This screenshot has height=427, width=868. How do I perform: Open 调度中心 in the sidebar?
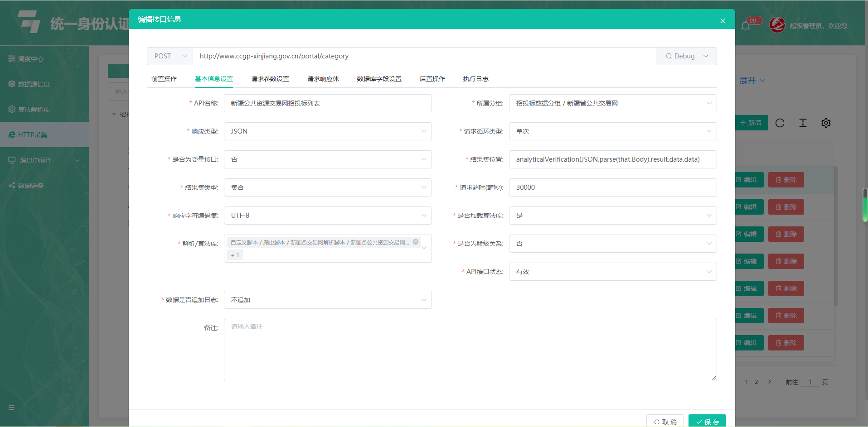pos(44,58)
